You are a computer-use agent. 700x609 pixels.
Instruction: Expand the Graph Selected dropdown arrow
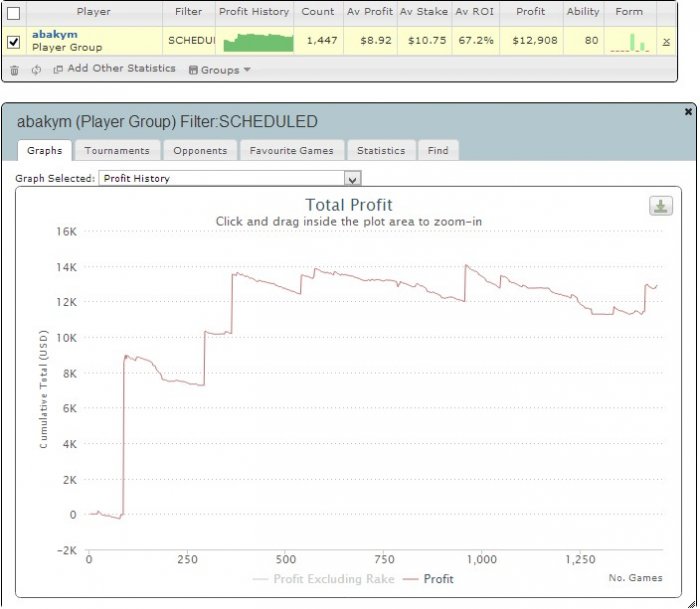click(x=353, y=179)
